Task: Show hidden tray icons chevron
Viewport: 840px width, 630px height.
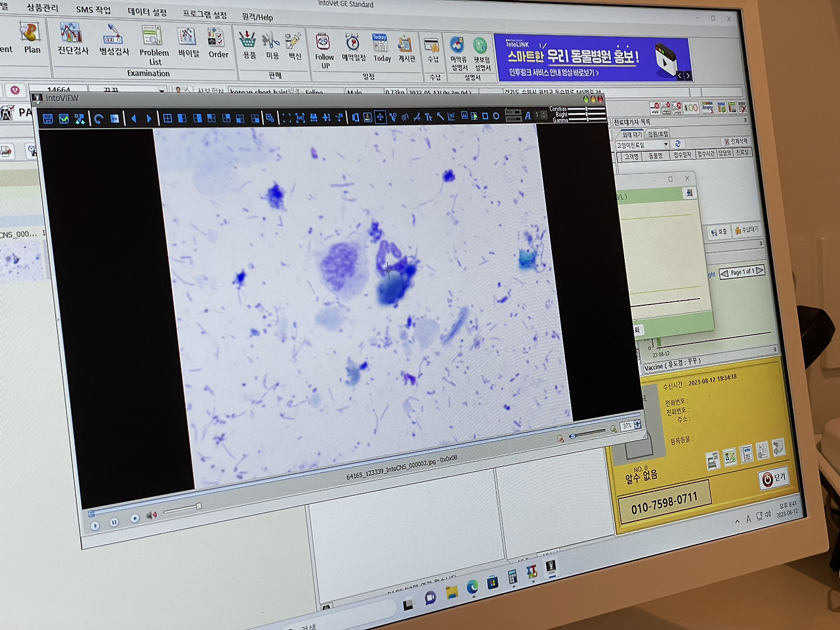Action: coord(737,522)
